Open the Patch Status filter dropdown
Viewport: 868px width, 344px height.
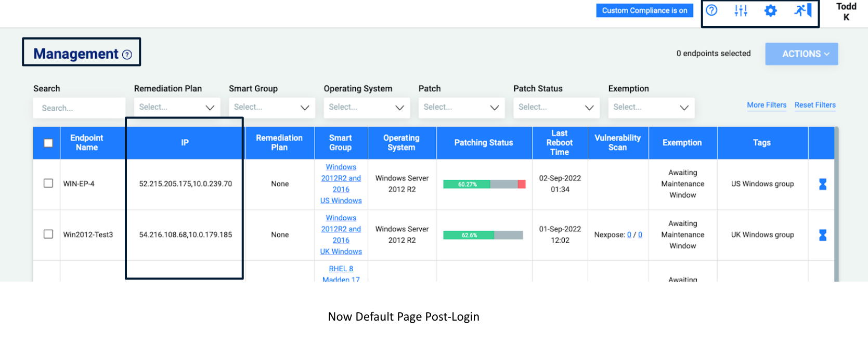(x=556, y=108)
